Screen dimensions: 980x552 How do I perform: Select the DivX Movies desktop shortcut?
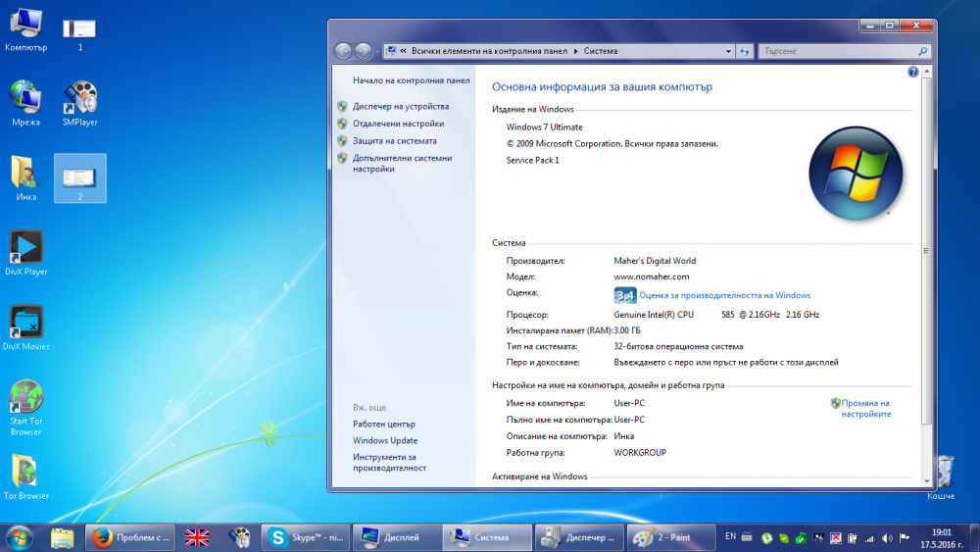coord(25,327)
